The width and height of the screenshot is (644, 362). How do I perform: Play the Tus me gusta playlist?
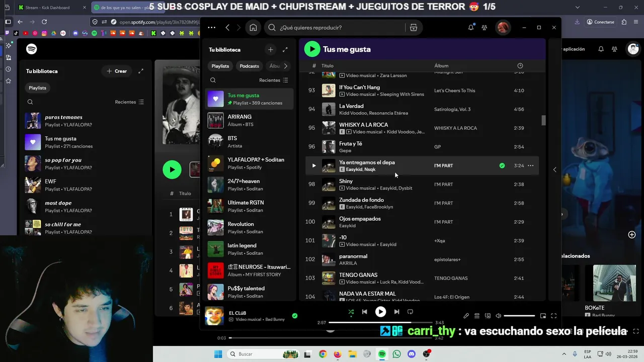312,49
